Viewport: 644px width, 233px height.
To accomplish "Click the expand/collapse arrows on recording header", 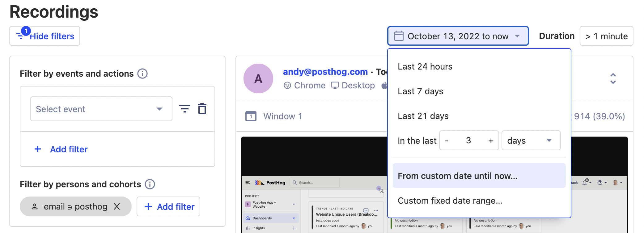I will click(613, 78).
